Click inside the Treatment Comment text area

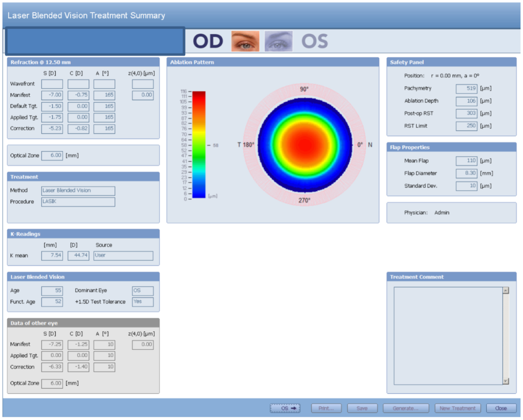pos(447,335)
